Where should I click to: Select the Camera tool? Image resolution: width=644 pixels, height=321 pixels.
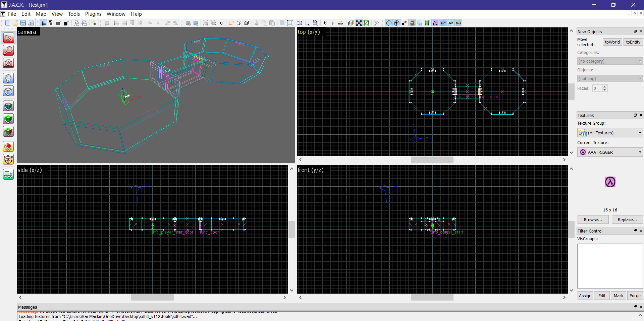tap(8, 63)
